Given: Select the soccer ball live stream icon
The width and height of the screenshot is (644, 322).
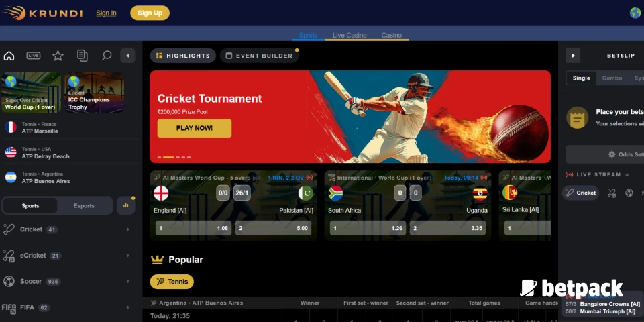Looking at the screenshot, I should [x=629, y=193].
